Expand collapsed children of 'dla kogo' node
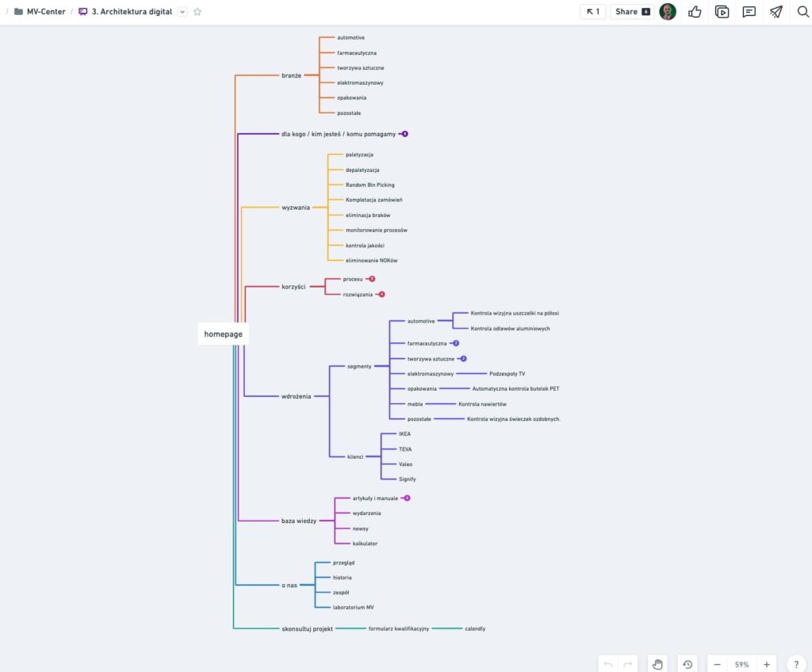Screen dimensions: 812x672 tap(404, 134)
